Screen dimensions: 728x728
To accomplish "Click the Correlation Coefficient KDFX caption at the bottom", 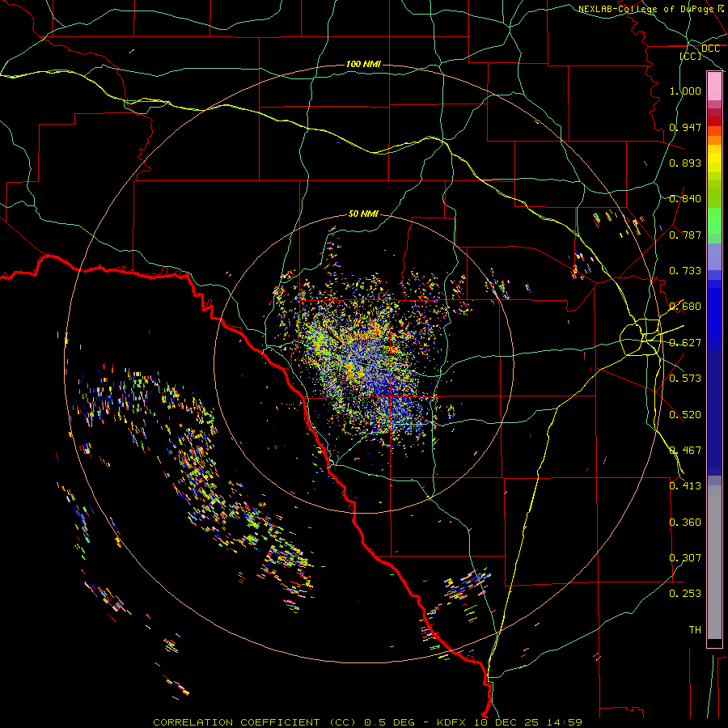I will [x=367, y=722].
